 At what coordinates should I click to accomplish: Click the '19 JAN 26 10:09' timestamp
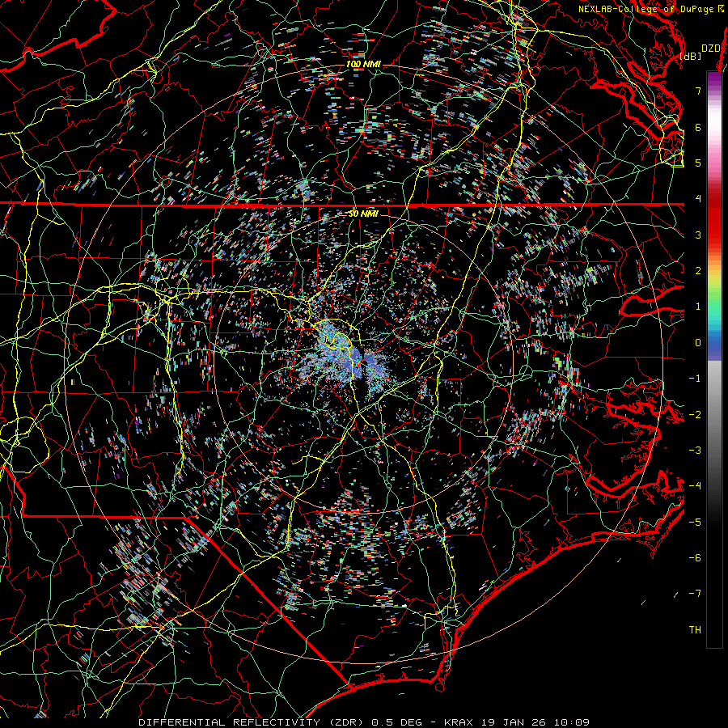[x=535, y=722]
